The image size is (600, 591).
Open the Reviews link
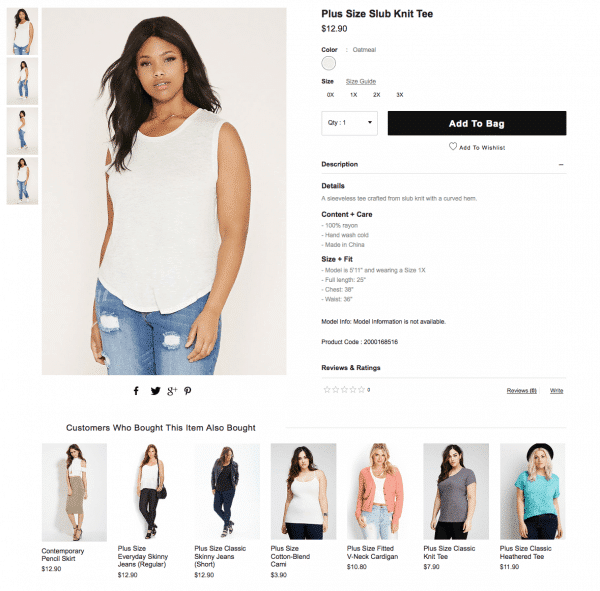point(522,390)
